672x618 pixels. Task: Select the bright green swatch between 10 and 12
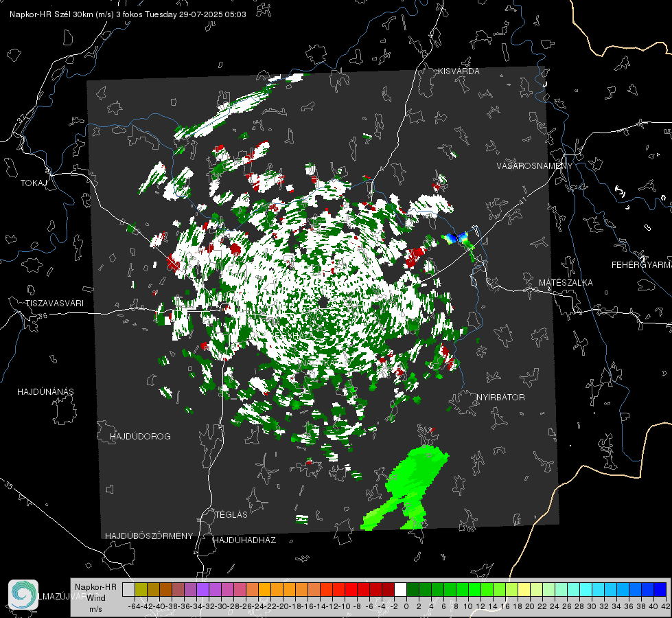(474, 590)
